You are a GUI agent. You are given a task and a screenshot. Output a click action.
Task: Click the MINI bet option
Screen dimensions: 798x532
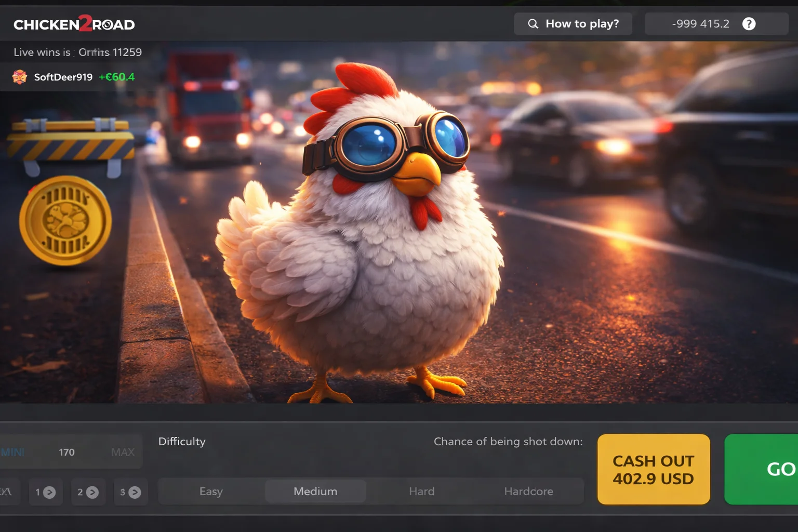pos(13,452)
